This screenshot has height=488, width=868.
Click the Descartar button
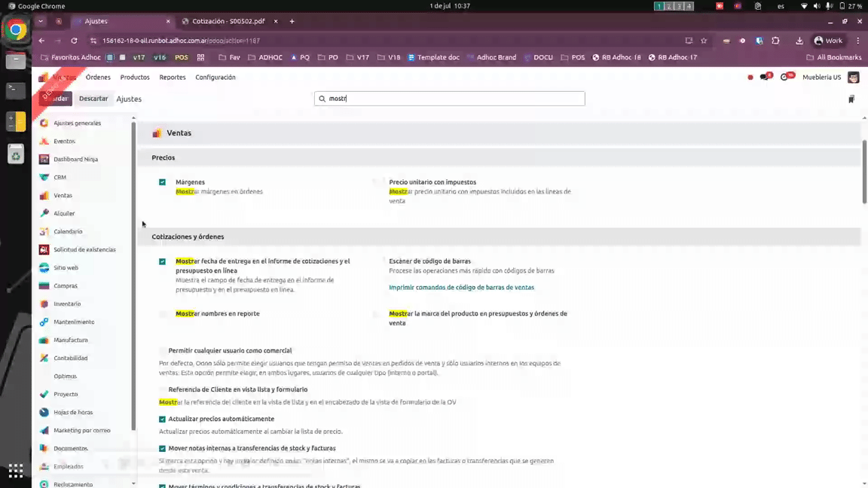[x=93, y=99]
